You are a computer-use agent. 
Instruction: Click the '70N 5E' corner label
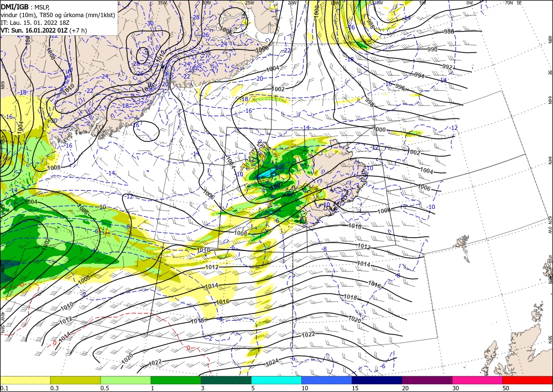click(x=513, y=2)
